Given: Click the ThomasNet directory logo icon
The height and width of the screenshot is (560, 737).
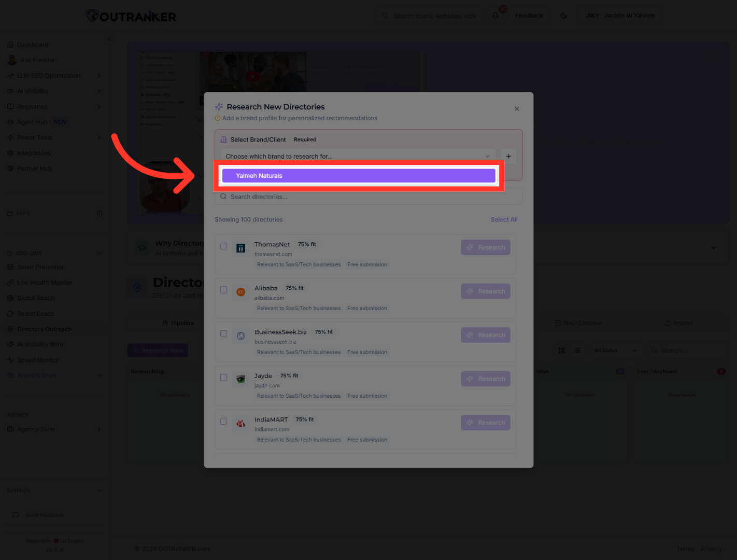Looking at the screenshot, I should click(241, 248).
